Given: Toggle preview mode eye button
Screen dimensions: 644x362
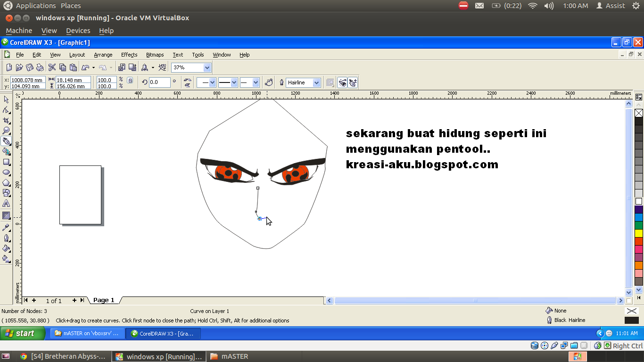Looking at the screenshot, I should pos(342,82).
